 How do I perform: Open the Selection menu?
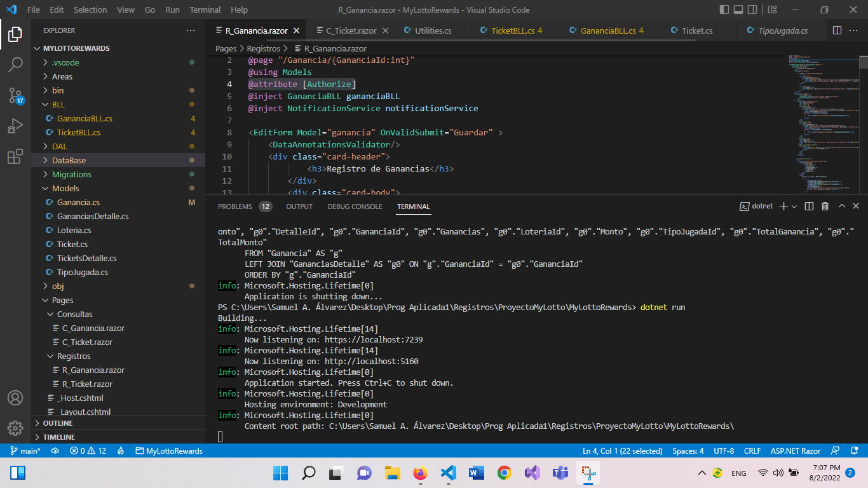tap(90, 10)
